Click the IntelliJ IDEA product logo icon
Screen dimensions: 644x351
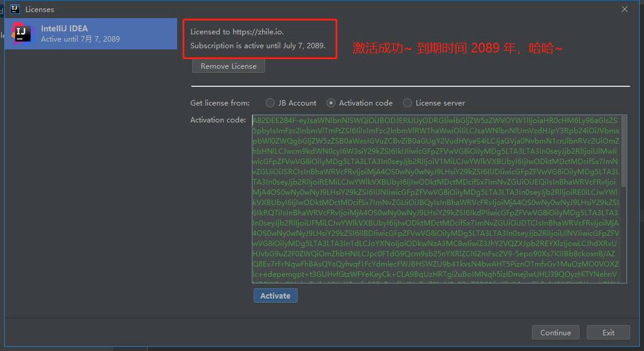tap(21, 33)
